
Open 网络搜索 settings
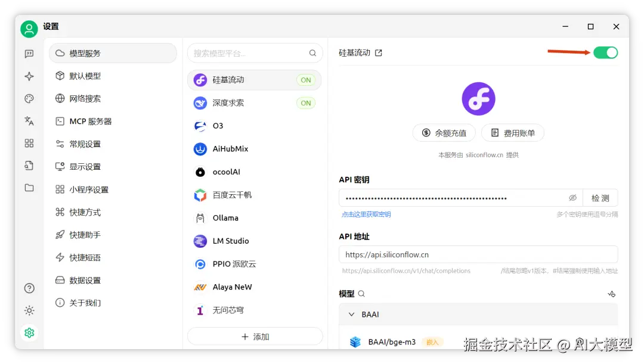[x=113, y=98]
